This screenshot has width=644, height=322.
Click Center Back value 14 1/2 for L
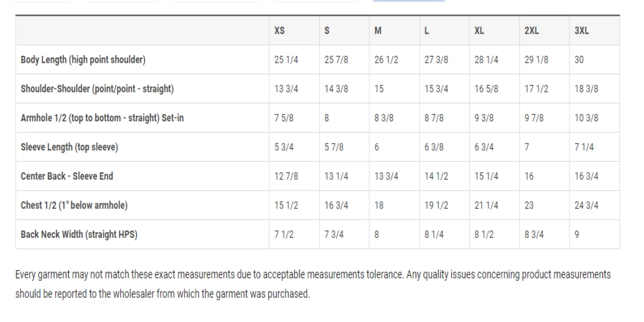coord(436,176)
